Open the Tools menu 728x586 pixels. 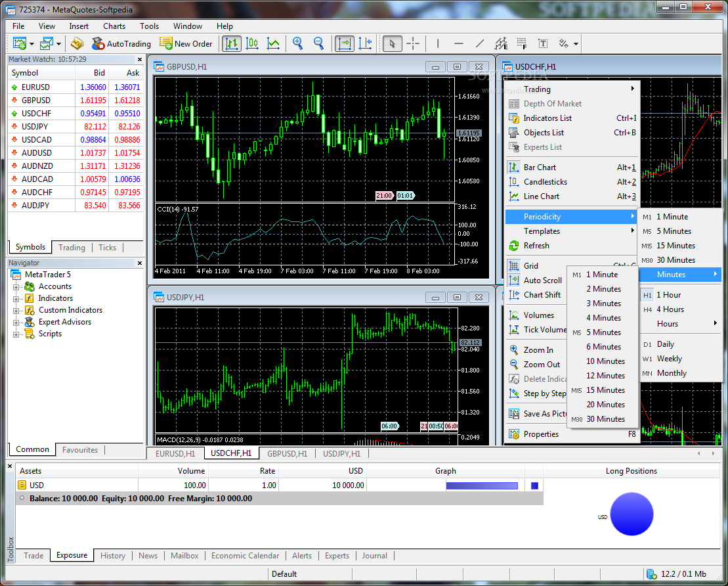pyautogui.click(x=149, y=26)
